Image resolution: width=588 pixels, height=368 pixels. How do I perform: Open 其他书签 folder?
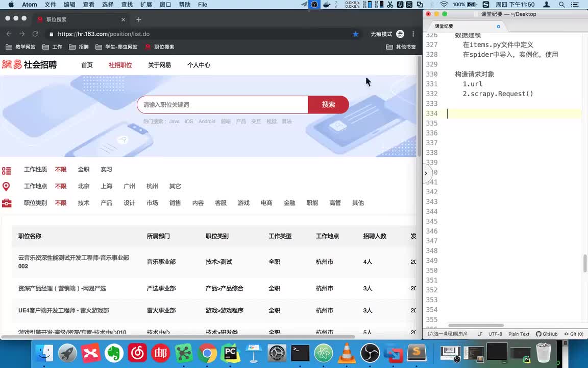[x=401, y=47]
